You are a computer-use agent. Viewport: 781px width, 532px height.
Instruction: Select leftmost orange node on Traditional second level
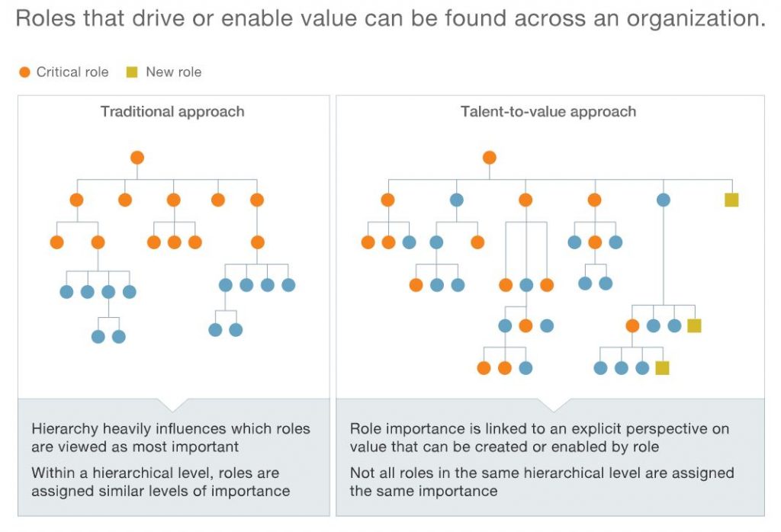pos(76,200)
